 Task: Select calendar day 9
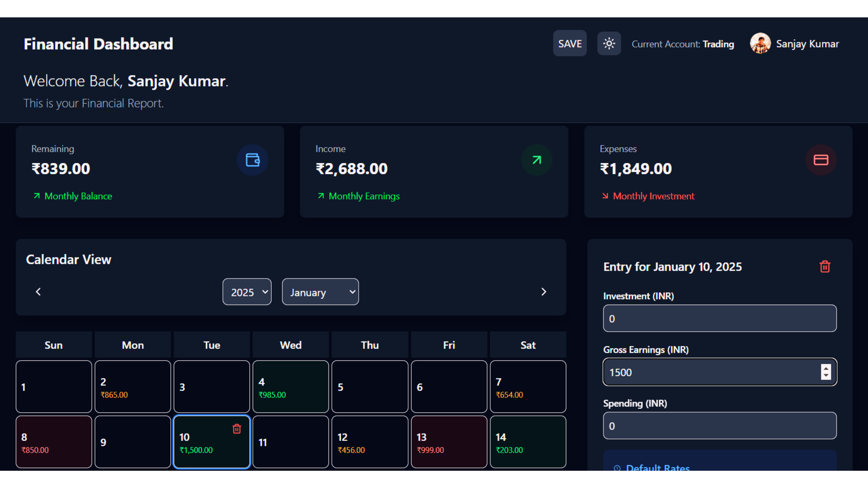(x=133, y=442)
